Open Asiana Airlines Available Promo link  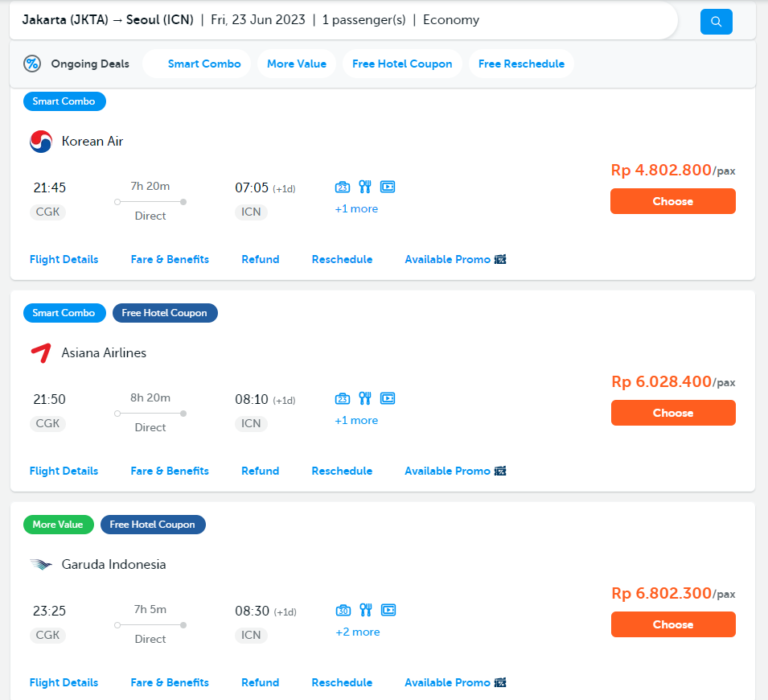coord(455,471)
